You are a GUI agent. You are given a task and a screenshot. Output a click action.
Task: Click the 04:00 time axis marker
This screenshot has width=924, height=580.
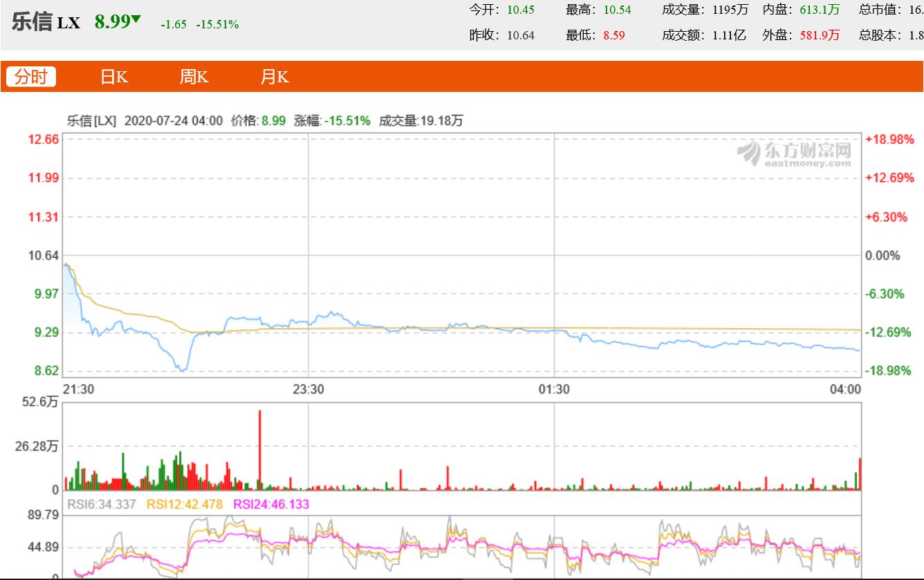(x=846, y=389)
